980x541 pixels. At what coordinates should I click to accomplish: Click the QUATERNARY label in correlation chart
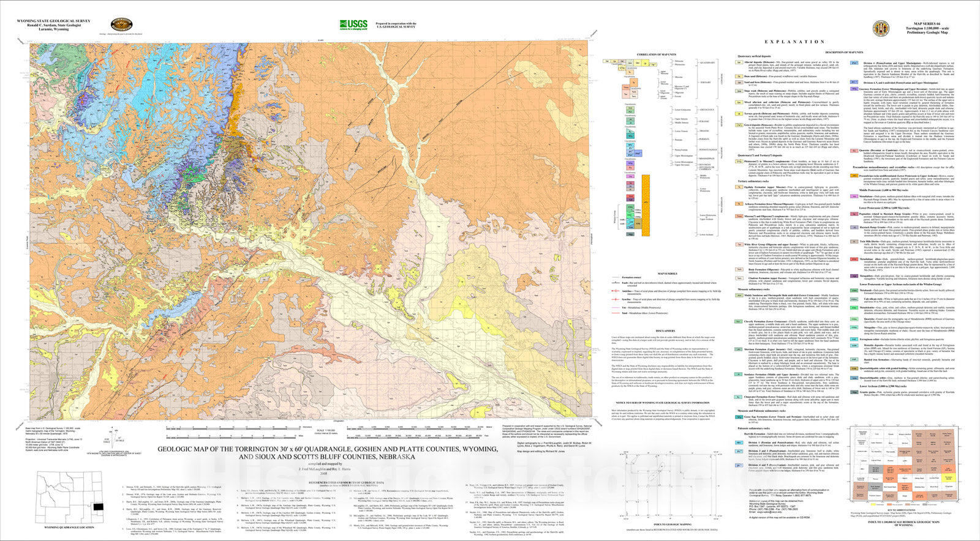707,62
